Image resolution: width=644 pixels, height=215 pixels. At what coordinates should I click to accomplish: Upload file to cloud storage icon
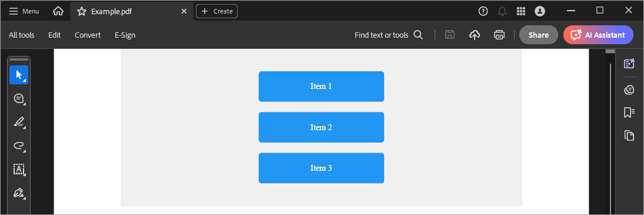[475, 35]
